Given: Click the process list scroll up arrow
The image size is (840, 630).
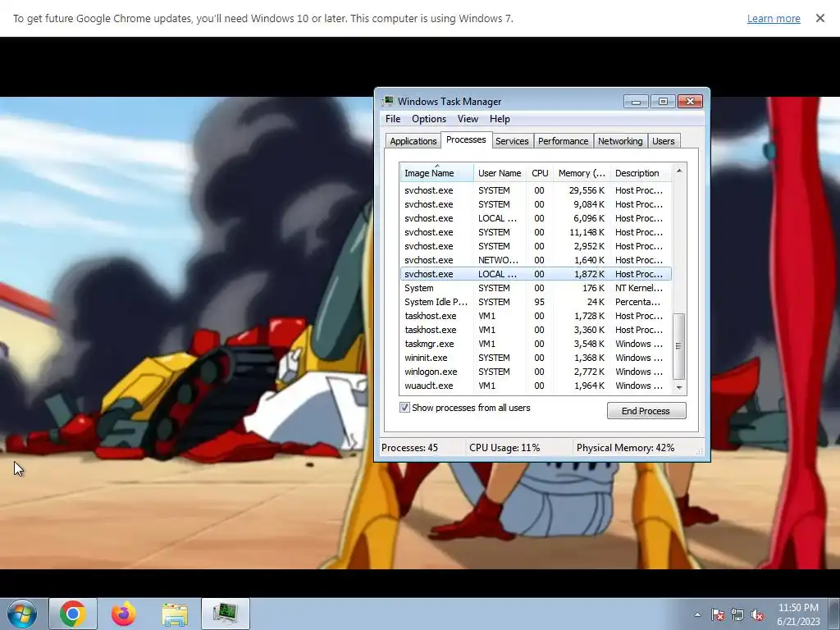Looking at the screenshot, I should coord(679,171).
